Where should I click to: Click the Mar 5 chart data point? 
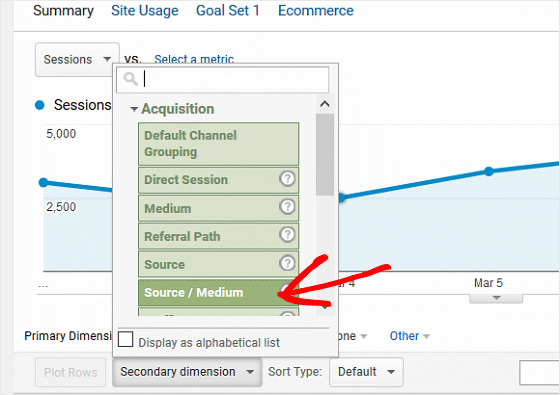489,171
